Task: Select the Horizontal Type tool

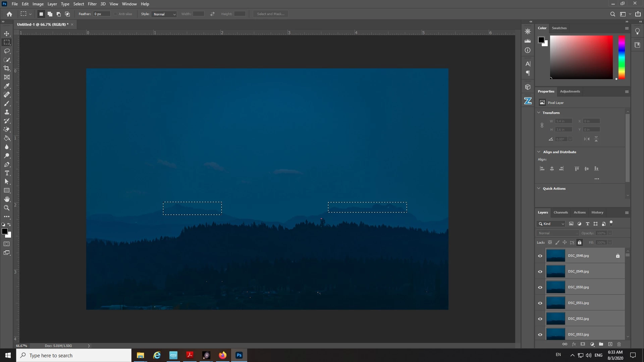Action: pyautogui.click(x=7, y=173)
